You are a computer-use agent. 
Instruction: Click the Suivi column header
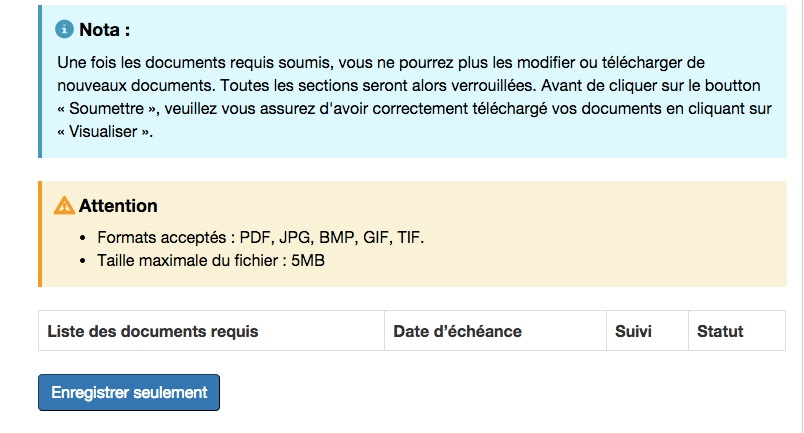(x=633, y=331)
